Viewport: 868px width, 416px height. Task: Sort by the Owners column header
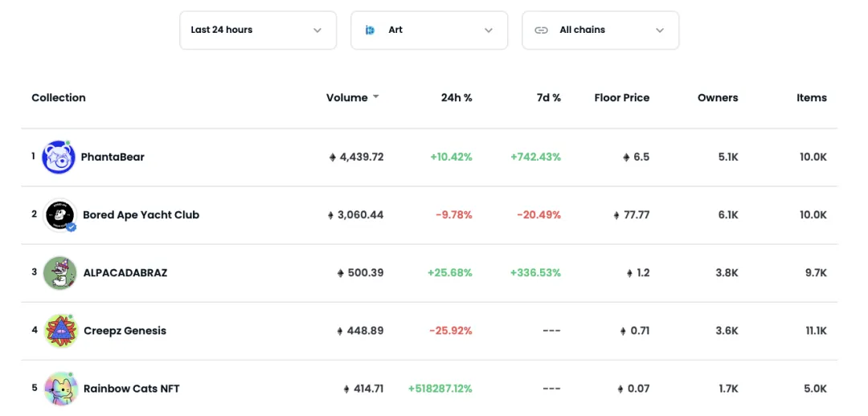pyautogui.click(x=718, y=98)
